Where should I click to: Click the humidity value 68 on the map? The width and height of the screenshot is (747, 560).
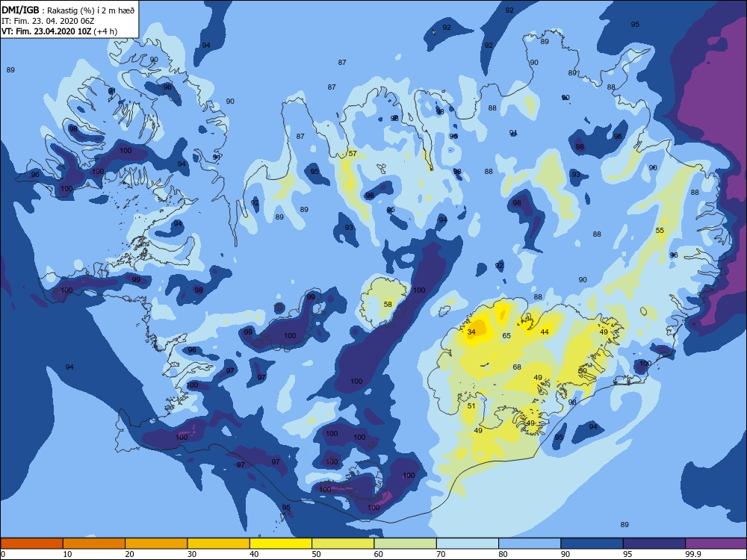click(517, 367)
